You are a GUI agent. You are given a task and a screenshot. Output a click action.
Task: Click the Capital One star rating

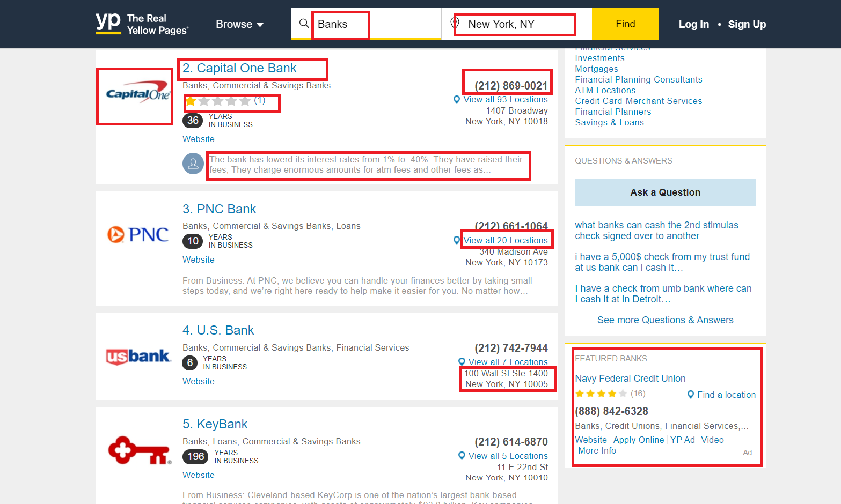[218, 101]
